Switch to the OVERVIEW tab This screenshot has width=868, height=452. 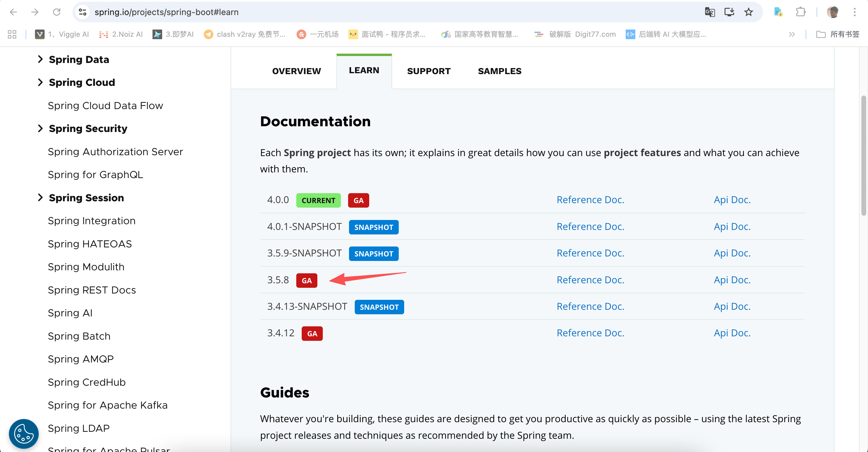click(x=296, y=71)
